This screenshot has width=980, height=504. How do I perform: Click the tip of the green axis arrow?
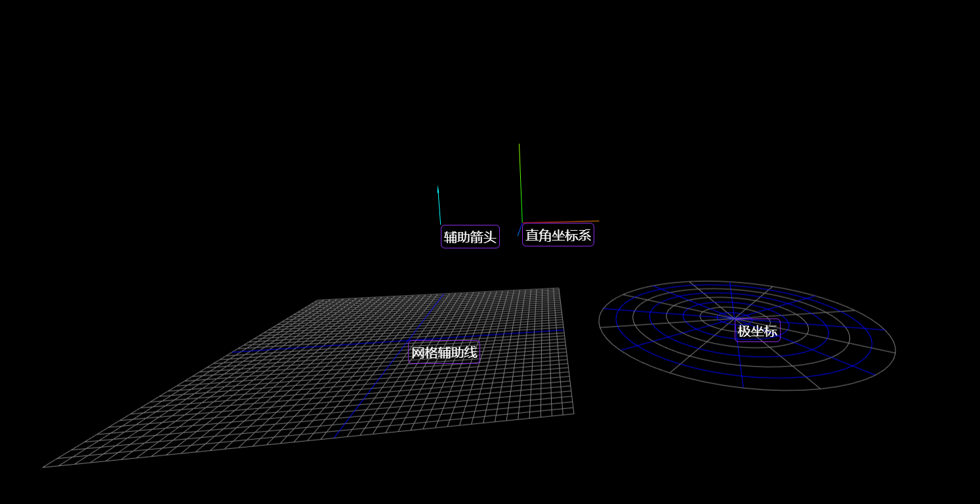(519, 144)
